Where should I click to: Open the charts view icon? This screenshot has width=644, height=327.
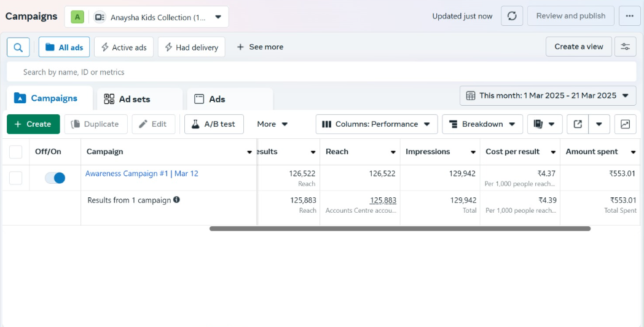(625, 124)
